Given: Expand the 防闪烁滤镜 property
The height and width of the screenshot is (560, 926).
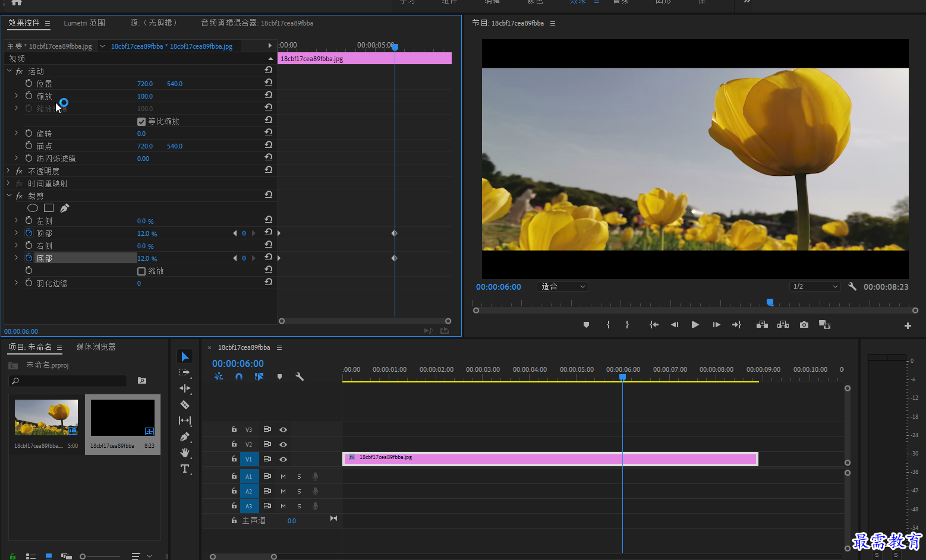Looking at the screenshot, I should 16,158.
